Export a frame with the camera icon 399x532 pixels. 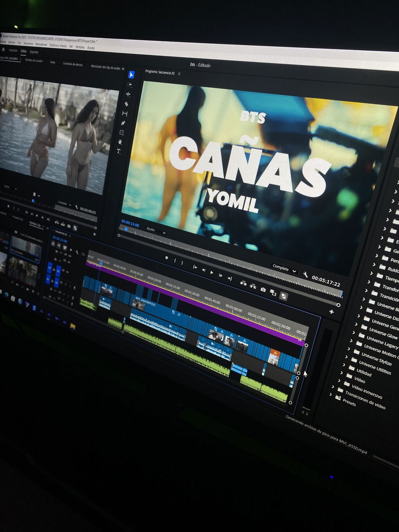[x=263, y=289]
